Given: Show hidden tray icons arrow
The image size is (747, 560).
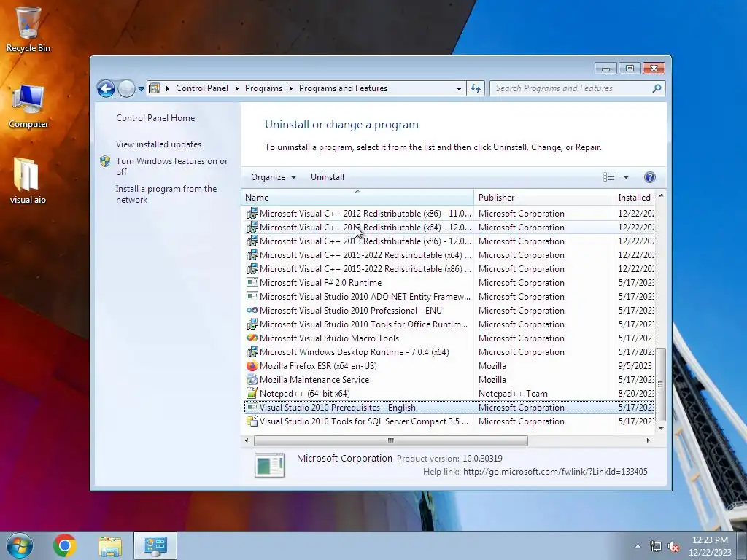Looking at the screenshot, I should pyautogui.click(x=638, y=546).
